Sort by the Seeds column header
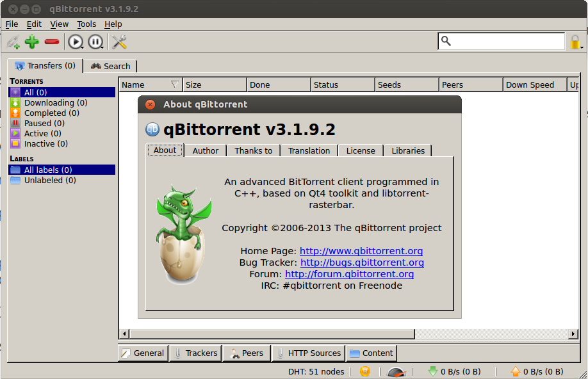The width and height of the screenshot is (588, 379). click(407, 85)
